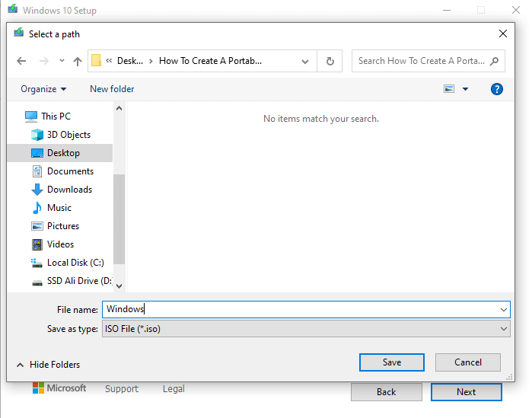Click the search box for this folder
Image resolution: width=532 pixels, height=418 pixels.
pyautogui.click(x=428, y=61)
